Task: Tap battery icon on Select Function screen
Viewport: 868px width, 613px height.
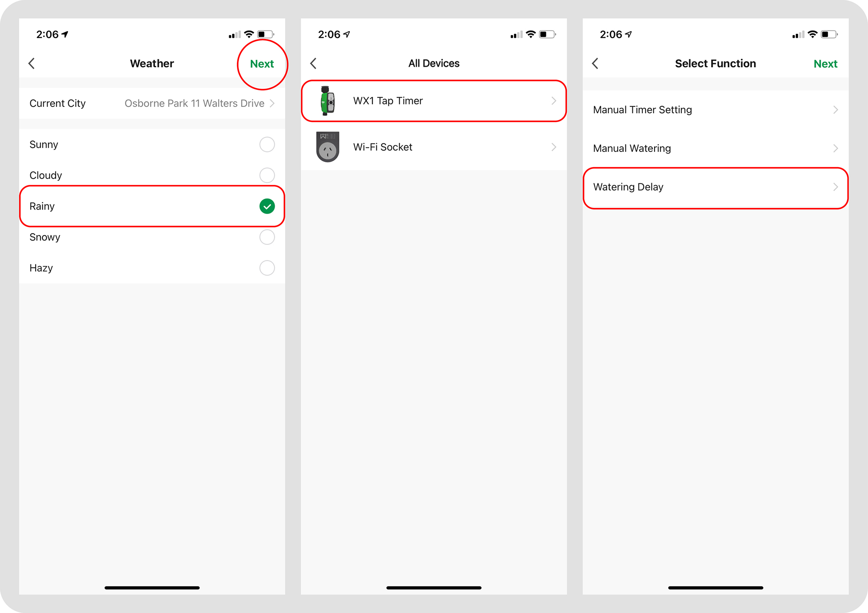Action: [x=829, y=34]
